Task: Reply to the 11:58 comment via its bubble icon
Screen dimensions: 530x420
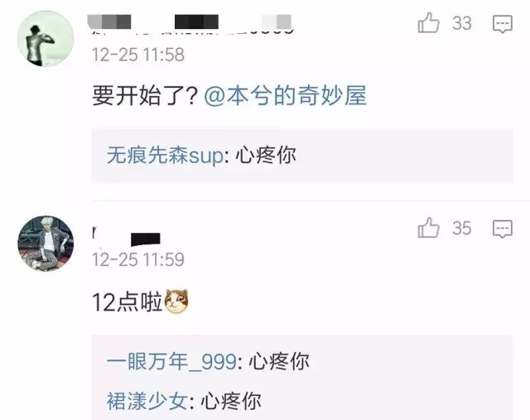Action: [503, 24]
